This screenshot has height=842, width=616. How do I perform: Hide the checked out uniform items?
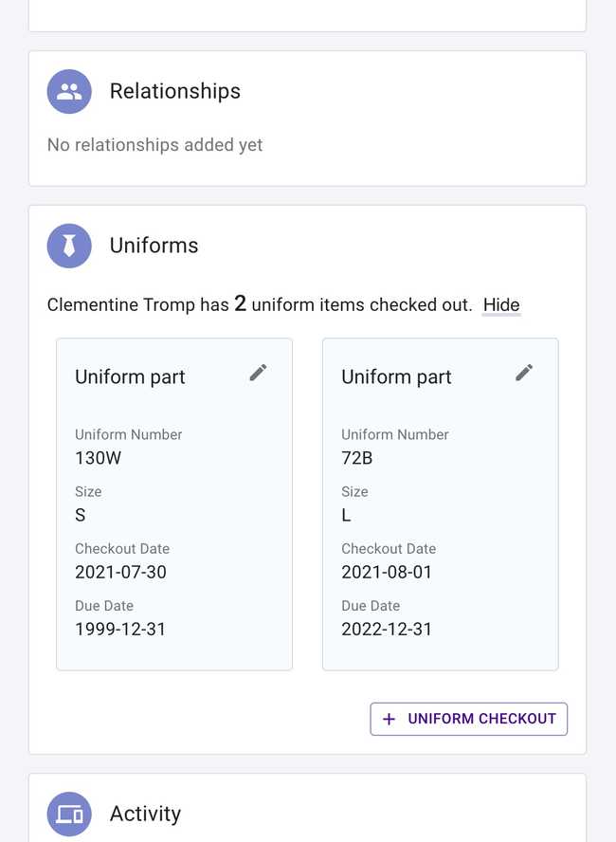(501, 305)
